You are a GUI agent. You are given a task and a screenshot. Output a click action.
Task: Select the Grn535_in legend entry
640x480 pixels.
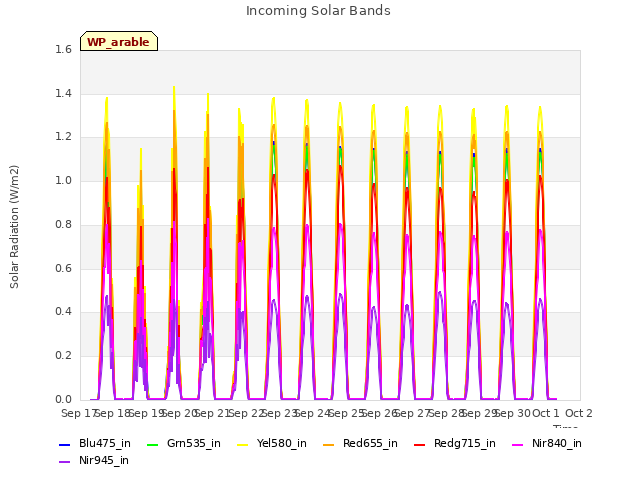(184, 444)
